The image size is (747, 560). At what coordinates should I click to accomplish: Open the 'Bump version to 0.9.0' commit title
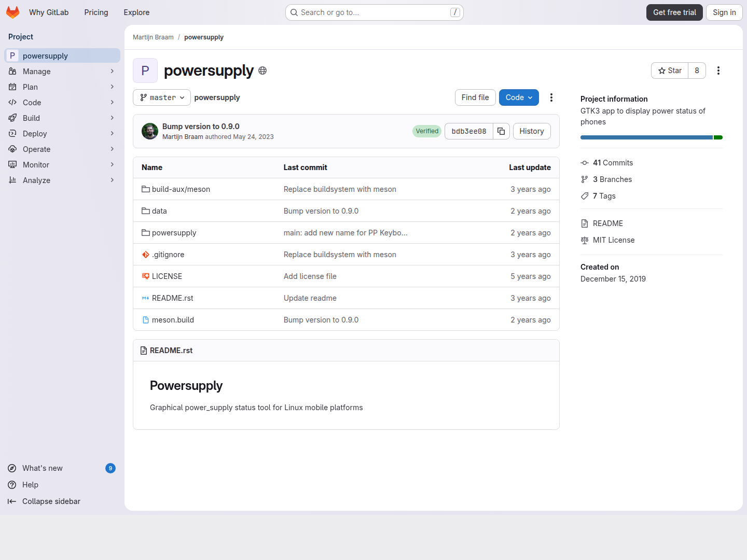(x=201, y=127)
